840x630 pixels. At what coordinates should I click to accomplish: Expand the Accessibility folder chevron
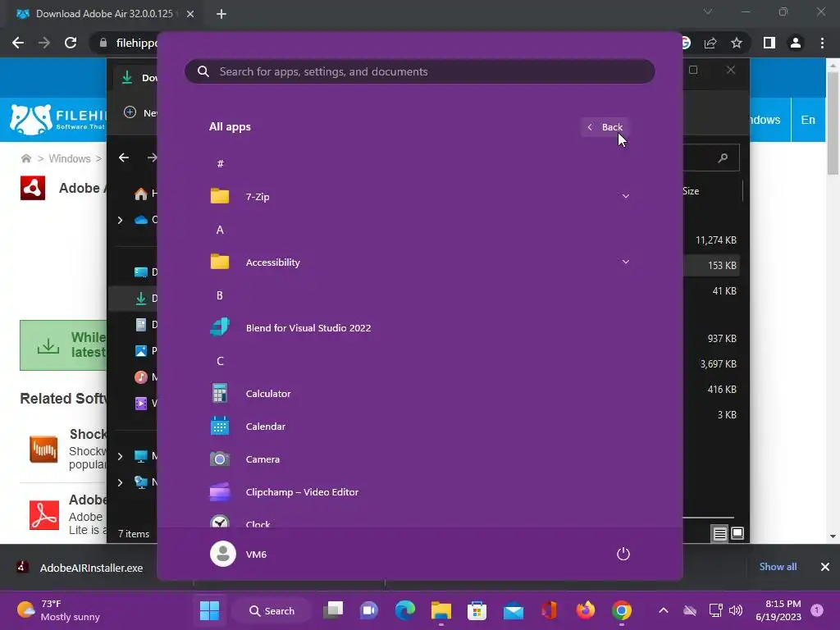625,262
